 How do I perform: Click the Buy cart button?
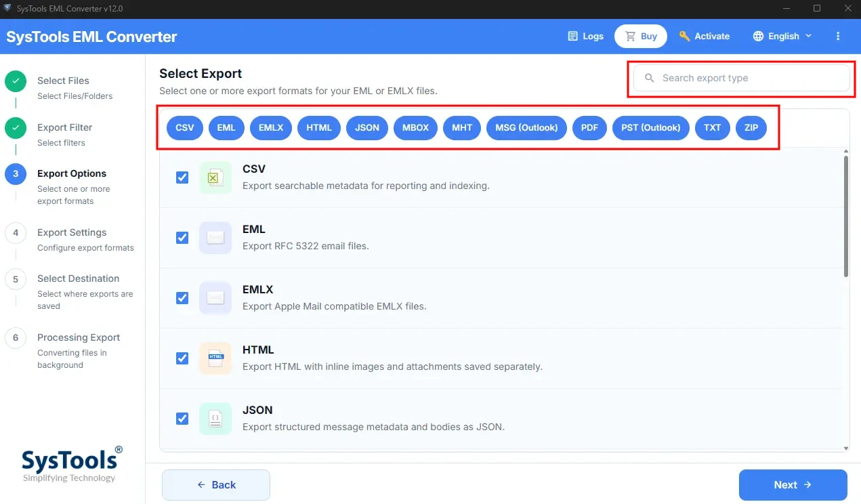pyautogui.click(x=641, y=36)
